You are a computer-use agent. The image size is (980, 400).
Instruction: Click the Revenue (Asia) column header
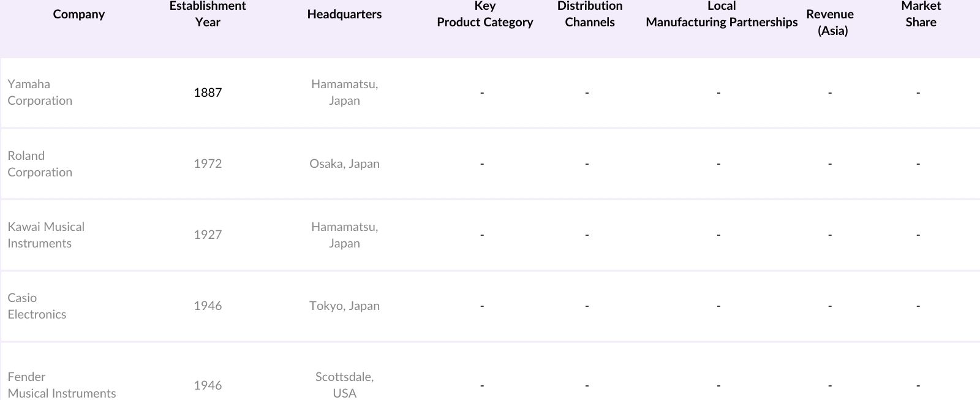point(830,22)
